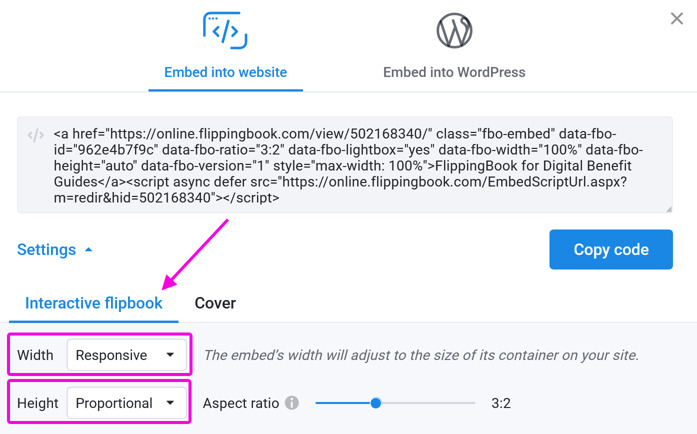The image size is (697, 434).
Task: Click the Aspect ratio label
Action: pos(241,403)
